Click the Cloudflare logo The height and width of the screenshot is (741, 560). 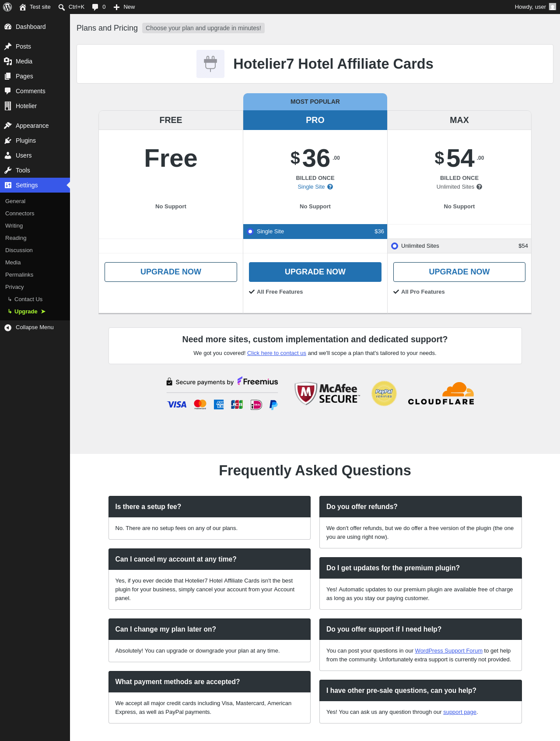point(441,393)
